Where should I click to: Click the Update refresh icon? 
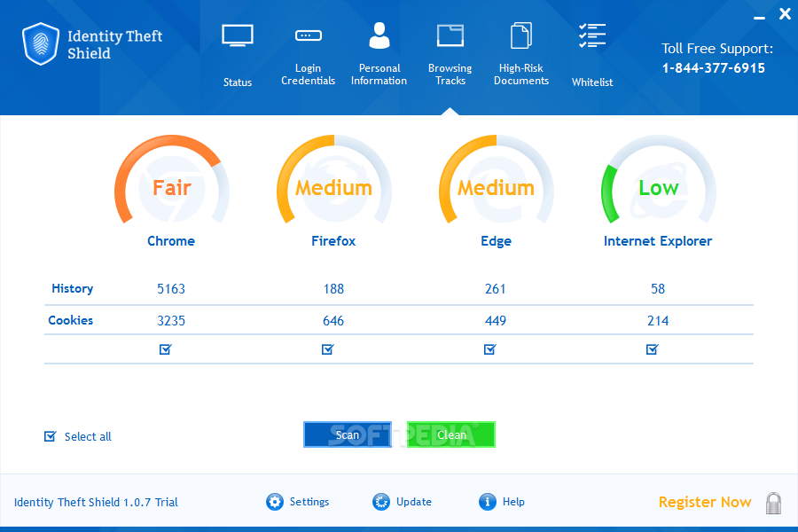point(380,502)
